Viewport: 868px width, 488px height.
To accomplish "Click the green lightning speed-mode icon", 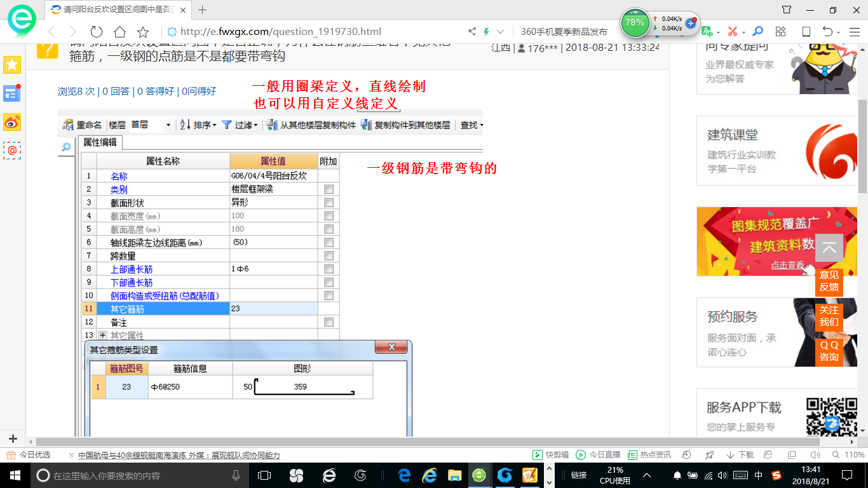I will click(486, 32).
